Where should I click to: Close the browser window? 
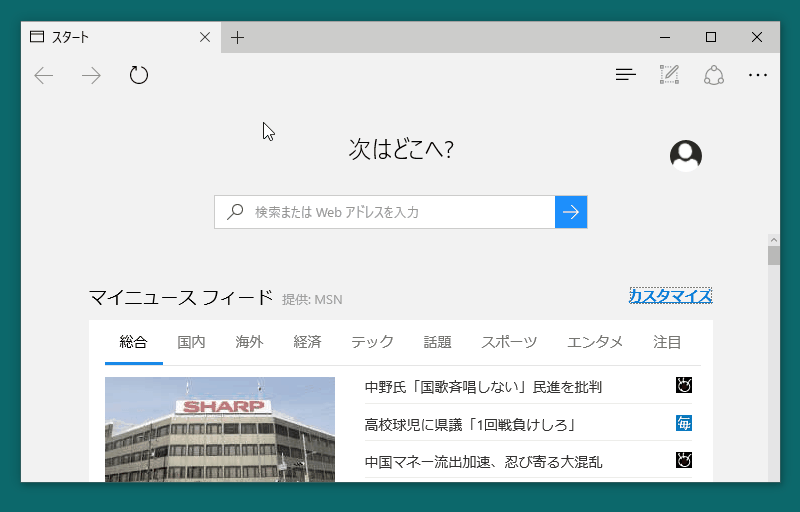(757, 37)
